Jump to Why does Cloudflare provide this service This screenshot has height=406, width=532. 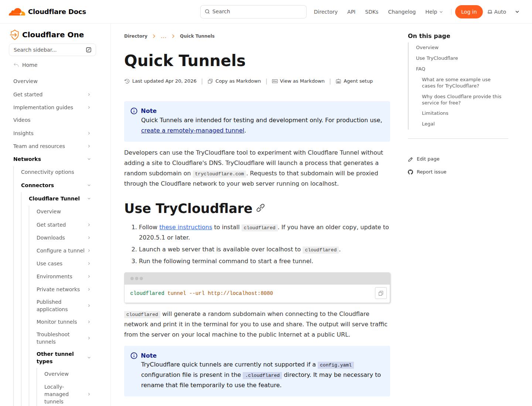[461, 100]
